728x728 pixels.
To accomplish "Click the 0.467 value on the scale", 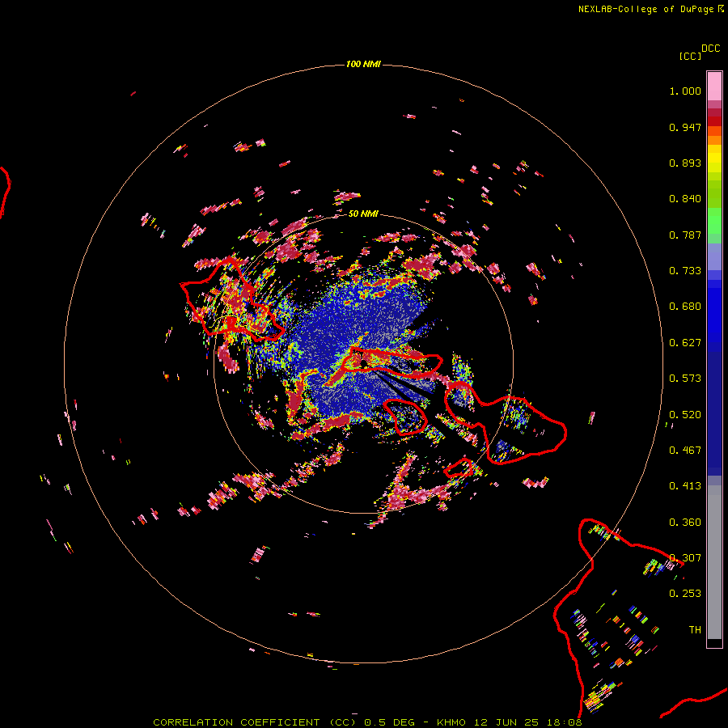I will (685, 451).
